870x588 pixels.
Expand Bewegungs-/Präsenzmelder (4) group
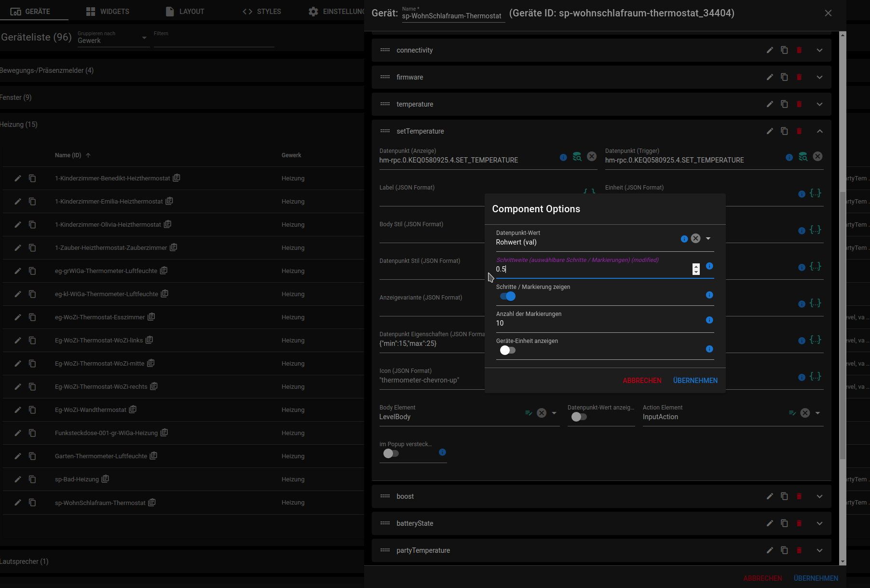pos(182,70)
